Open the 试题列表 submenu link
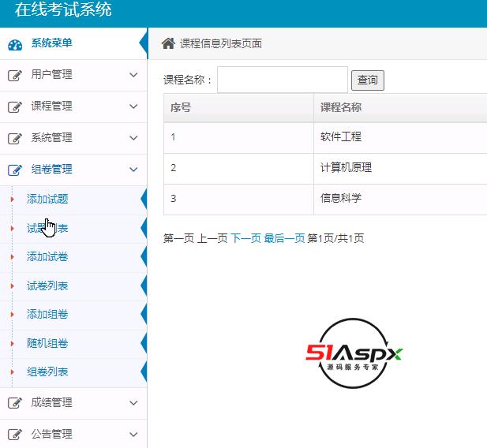Viewport: 487px width, 448px height. [x=47, y=228]
